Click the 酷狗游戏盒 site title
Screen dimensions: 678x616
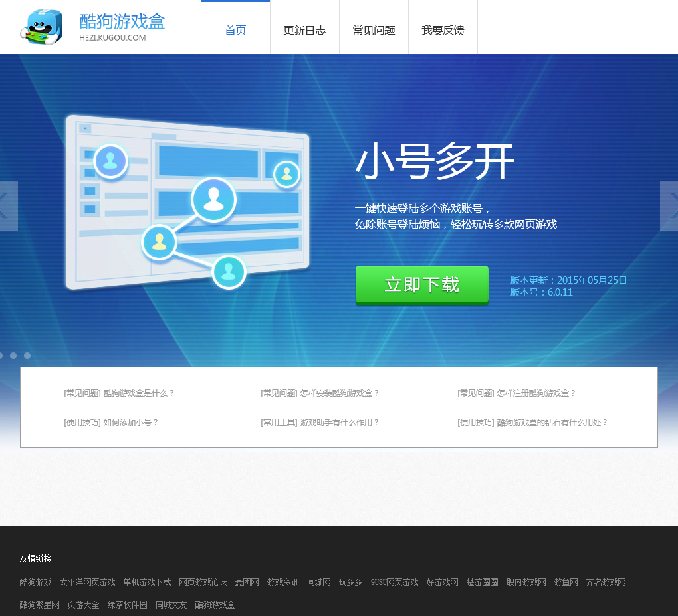pos(122,21)
